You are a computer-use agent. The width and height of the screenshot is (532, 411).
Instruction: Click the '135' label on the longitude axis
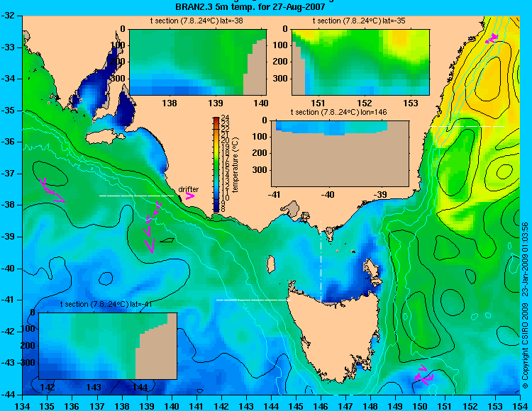47,406
